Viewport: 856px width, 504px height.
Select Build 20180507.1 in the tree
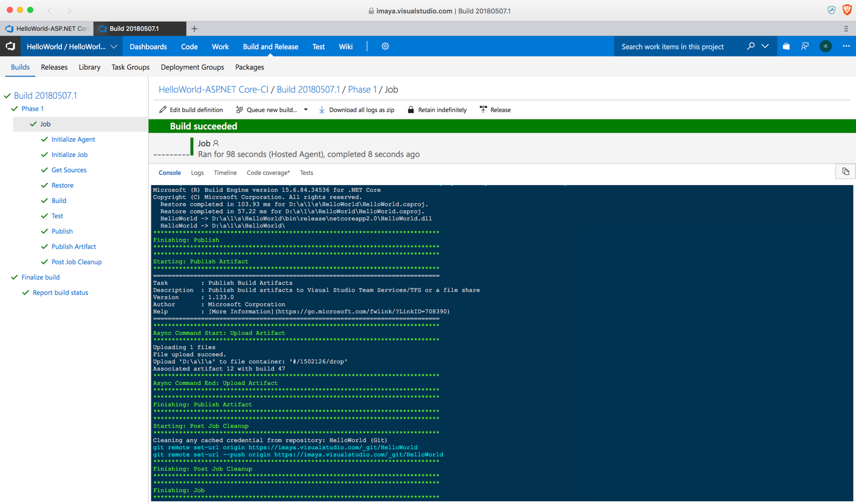coord(45,95)
